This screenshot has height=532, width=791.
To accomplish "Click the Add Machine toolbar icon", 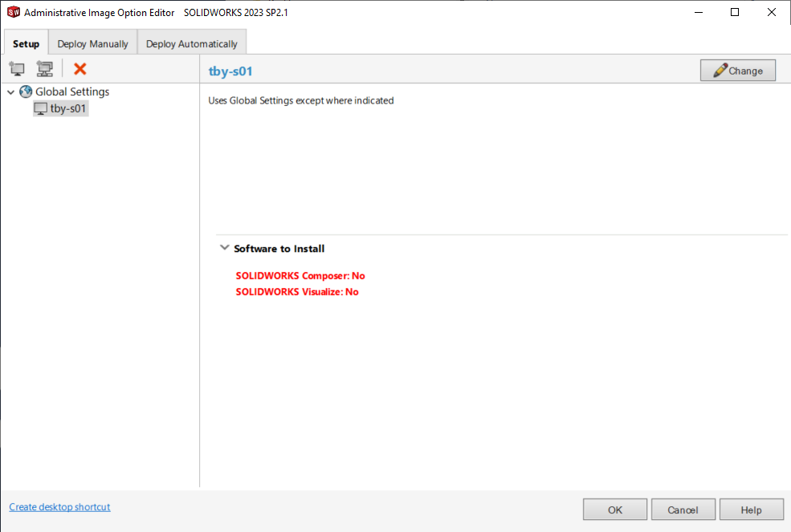I will point(16,69).
